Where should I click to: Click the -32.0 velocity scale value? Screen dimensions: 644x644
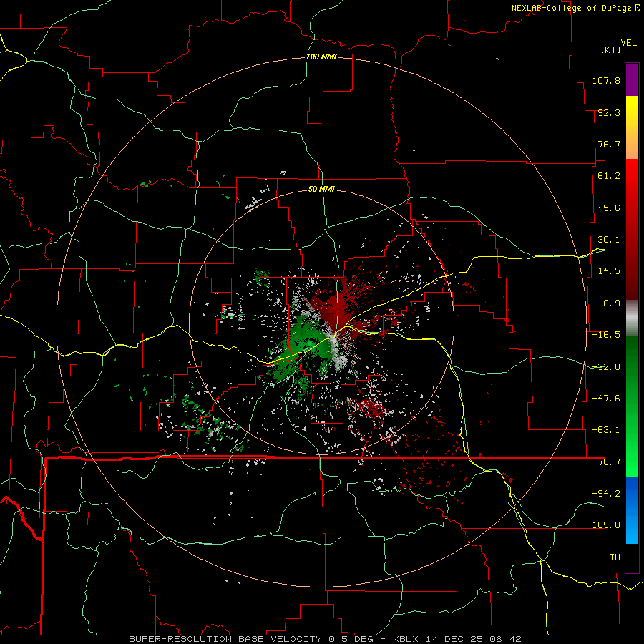tap(606, 367)
